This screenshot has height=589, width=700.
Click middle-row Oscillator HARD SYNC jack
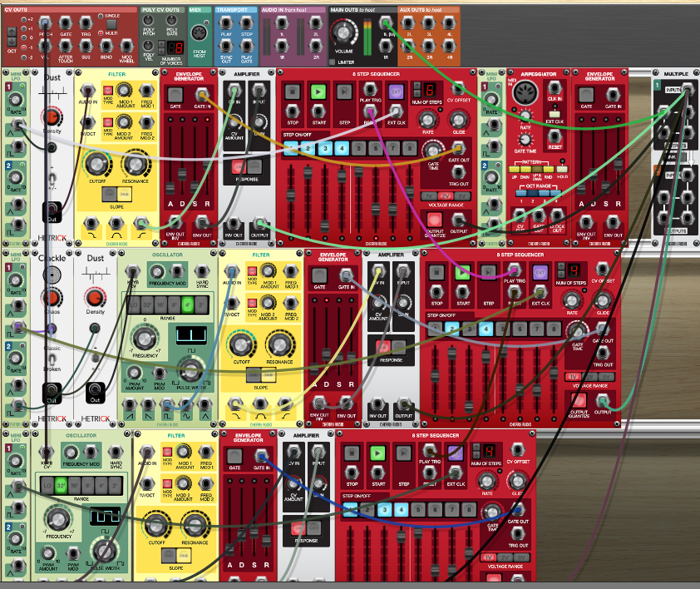pyautogui.click(x=202, y=271)
